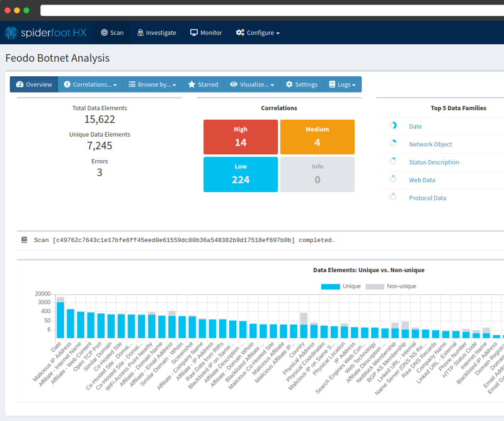Click the Overview dashboard gauge icon
Viewport: 504px width, 421px height.
click(x=20, y=84)
